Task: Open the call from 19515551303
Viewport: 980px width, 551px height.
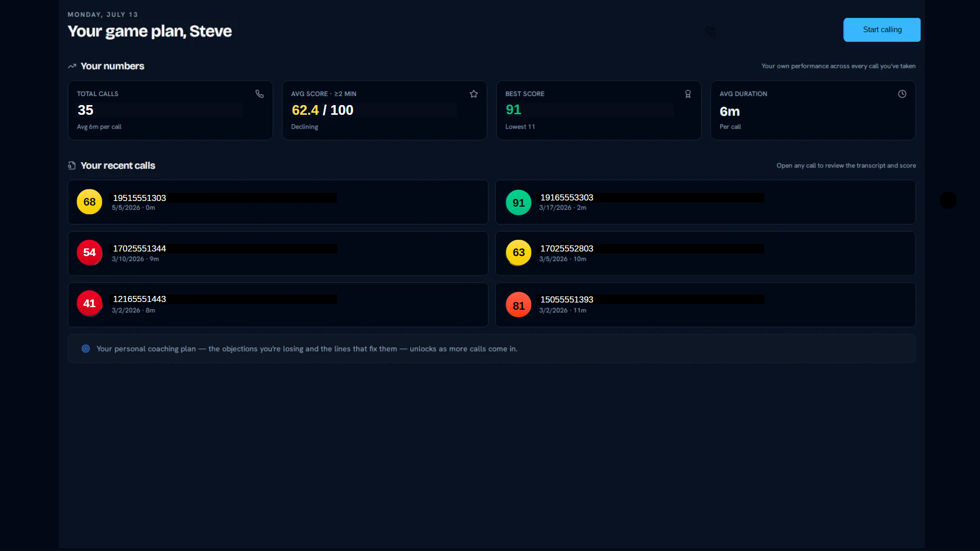Action: 278,202
